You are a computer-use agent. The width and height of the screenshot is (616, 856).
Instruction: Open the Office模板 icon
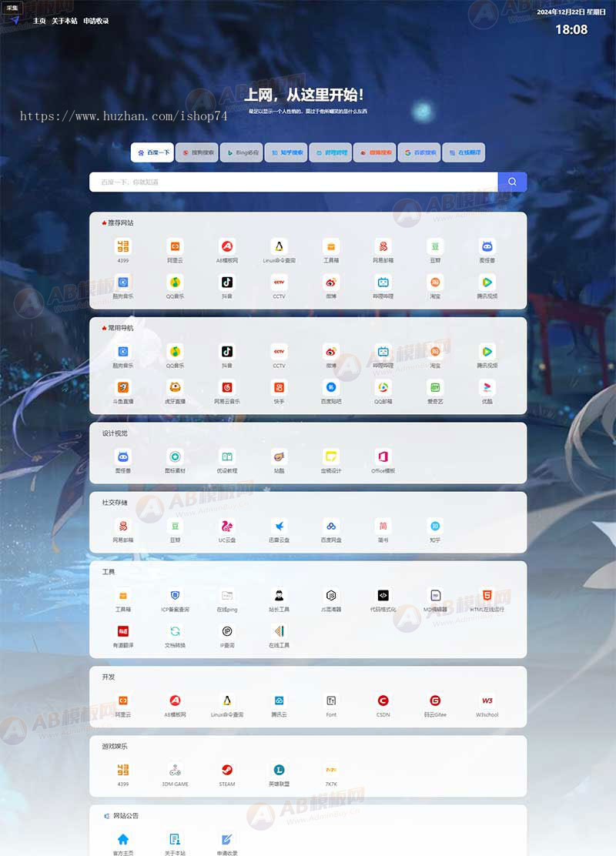[x=383, y=456]
